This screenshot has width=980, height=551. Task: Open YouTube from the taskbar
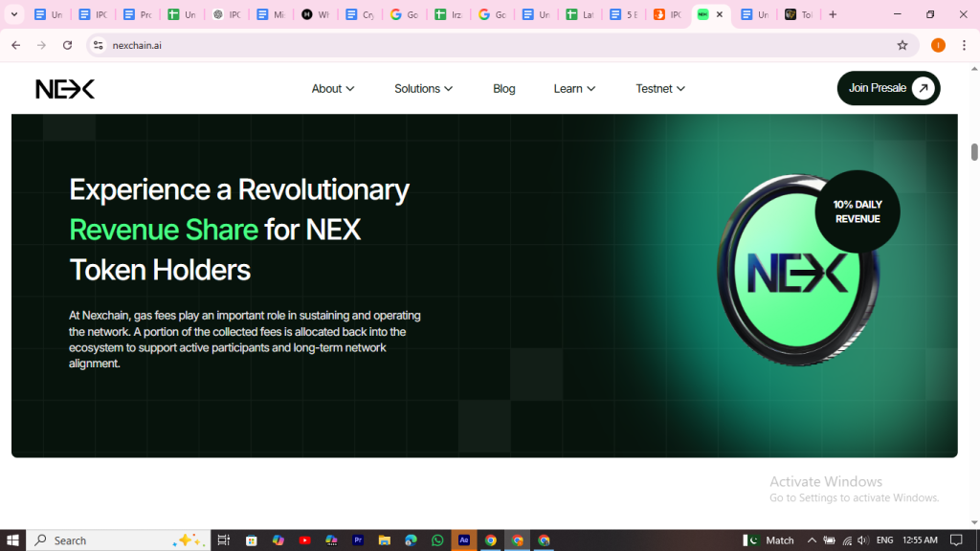304,540
